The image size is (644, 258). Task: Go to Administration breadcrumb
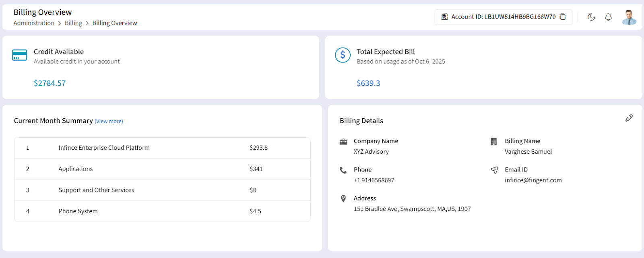(34, 23)
